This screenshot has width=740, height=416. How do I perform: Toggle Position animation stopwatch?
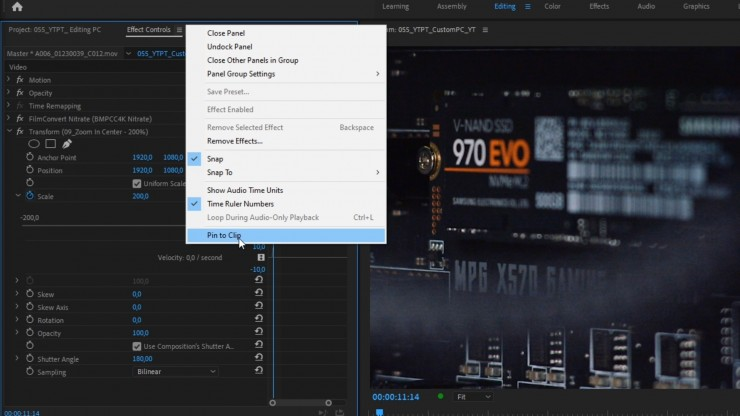click(30, 170)
